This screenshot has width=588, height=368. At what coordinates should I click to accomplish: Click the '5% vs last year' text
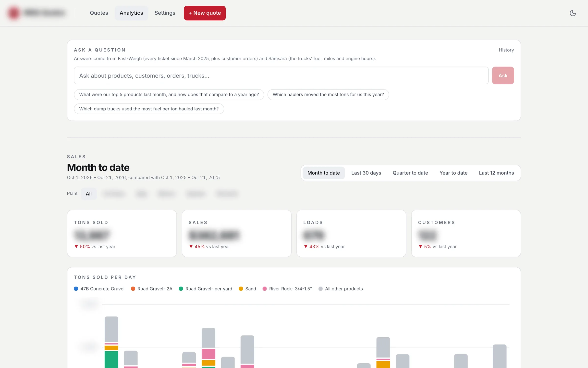coord(440,247)
